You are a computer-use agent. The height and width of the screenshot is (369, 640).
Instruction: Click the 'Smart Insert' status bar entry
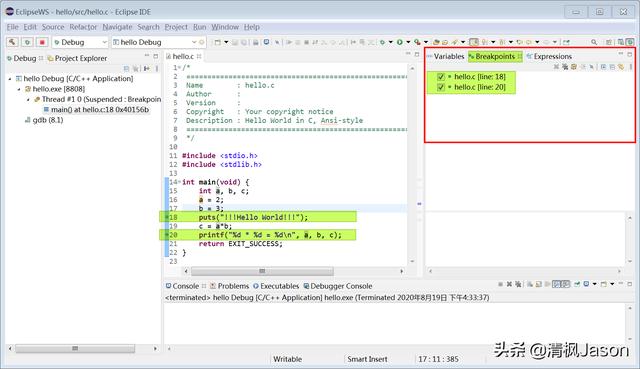[x=367, y=359]
